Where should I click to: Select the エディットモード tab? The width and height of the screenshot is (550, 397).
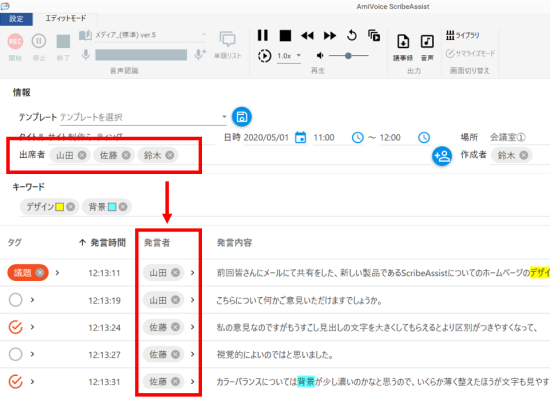tap(66, 18)
